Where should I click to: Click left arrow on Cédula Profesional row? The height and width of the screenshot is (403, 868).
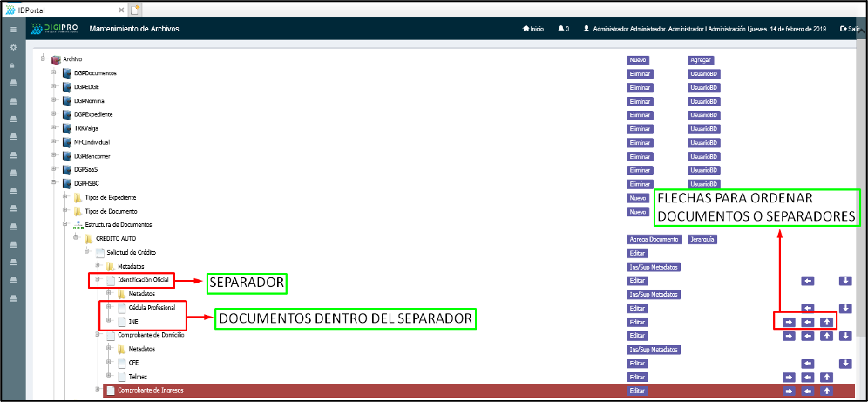[x=808, y=308]
